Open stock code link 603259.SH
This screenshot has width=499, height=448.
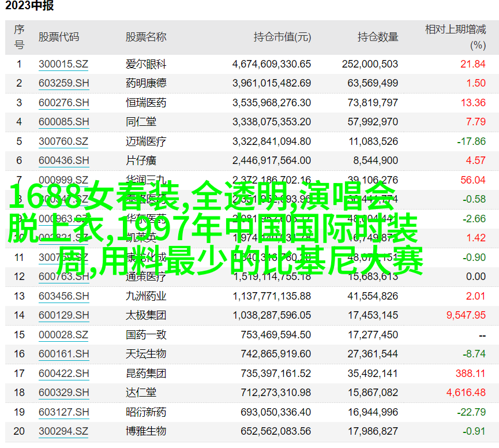(x=63, y=83)
